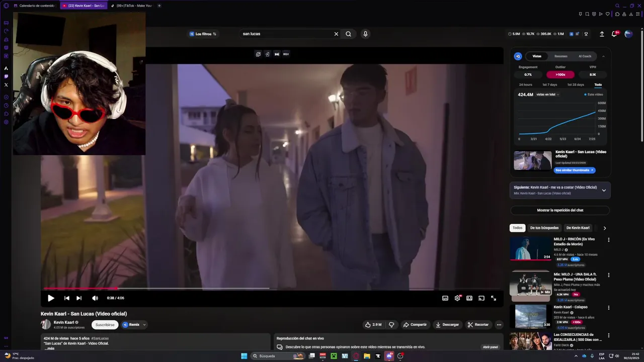Viewport: 644px width, 362px height.
Task: Open Windows Start button
Action: pos(244,356)
